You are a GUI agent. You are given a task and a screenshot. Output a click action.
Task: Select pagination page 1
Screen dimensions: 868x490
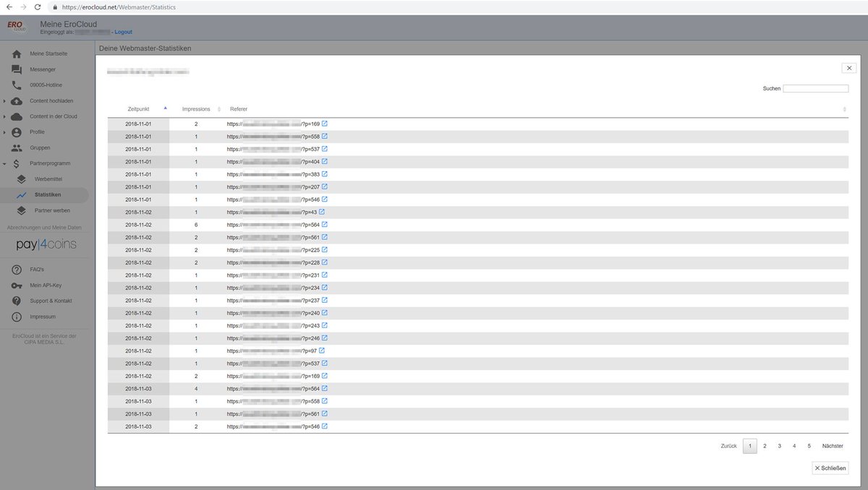(x=749, y=446)
